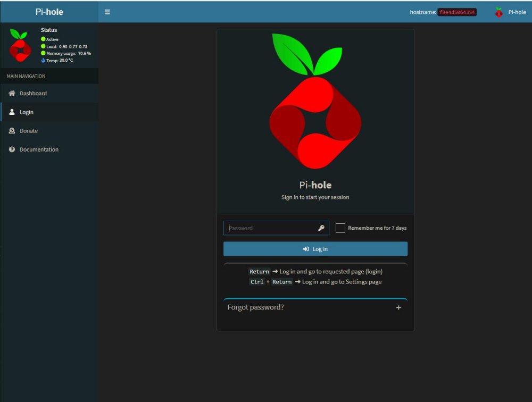Screen dimensions: 532x402
Task: Click the MAIN NAVIGATION header label
Action: point(26,77)
